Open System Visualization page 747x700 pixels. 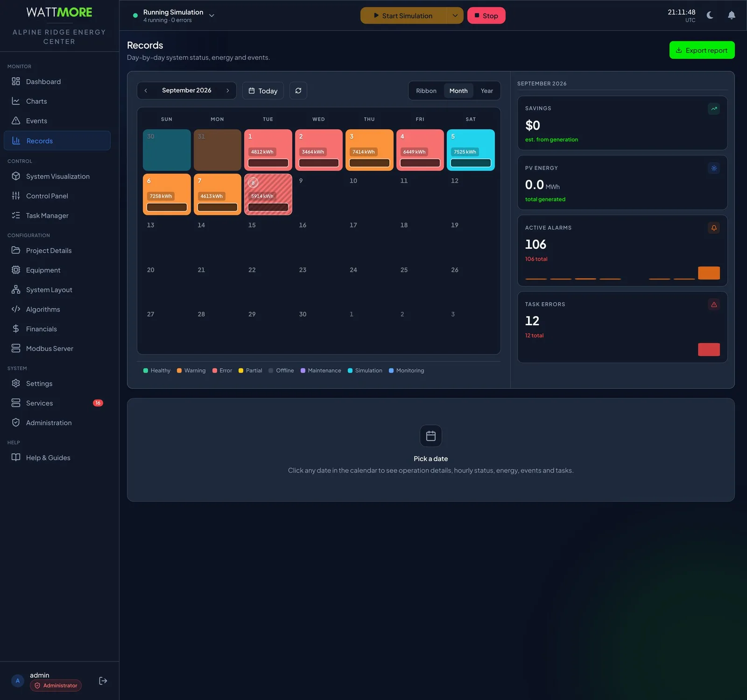pos(57,176)
